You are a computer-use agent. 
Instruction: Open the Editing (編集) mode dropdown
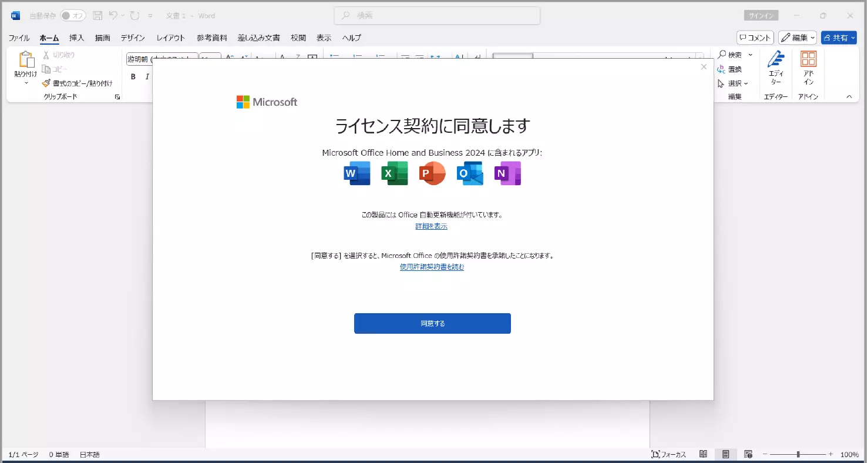[798, 38]
